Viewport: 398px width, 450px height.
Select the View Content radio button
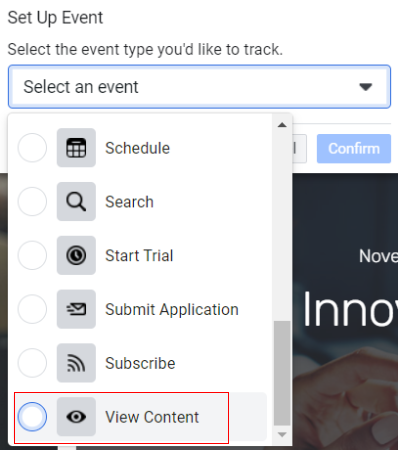32,417
